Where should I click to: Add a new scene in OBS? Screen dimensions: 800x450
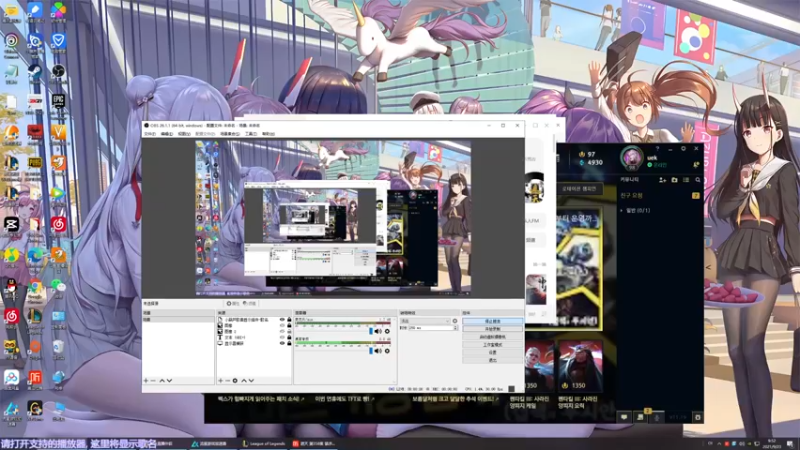(146, 381)
